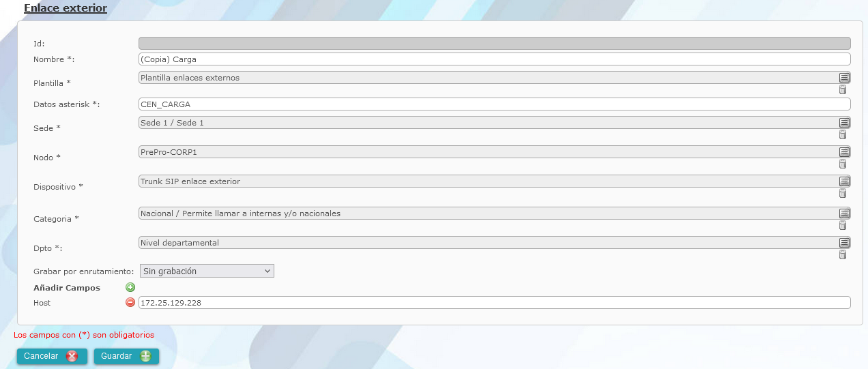Click the Guardar button

point(126,356)
